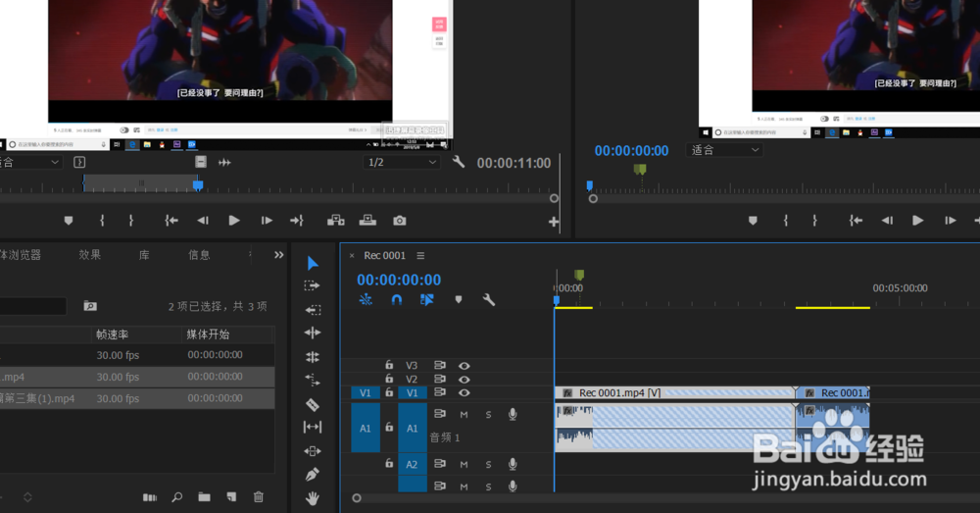Toggle Snap magnet in timeline
Image resolution: width=980 pixels, height=513 pixels.
point(396,300)
